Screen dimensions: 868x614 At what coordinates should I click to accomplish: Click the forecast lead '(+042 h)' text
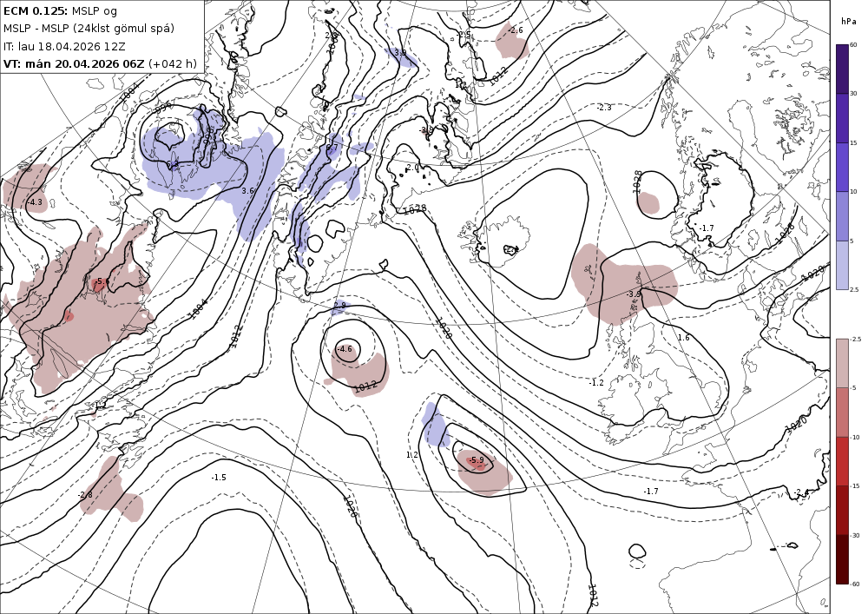point(172,63)
